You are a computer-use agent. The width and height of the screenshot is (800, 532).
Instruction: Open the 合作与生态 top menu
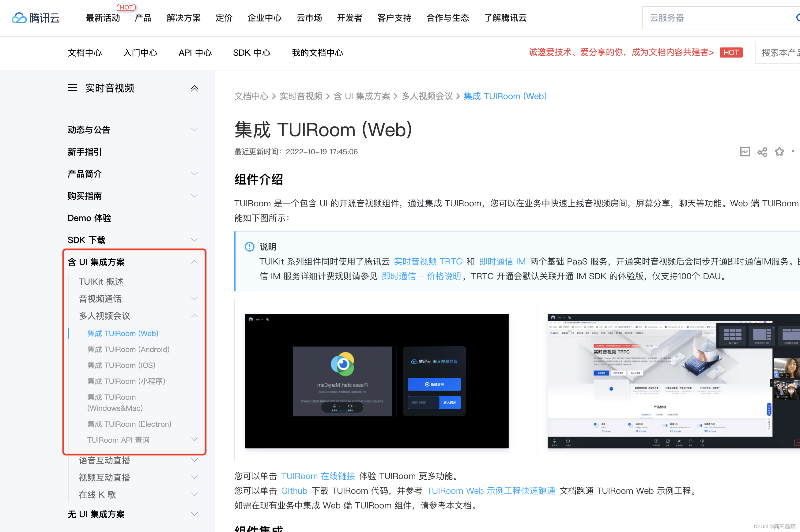[448, 18]
